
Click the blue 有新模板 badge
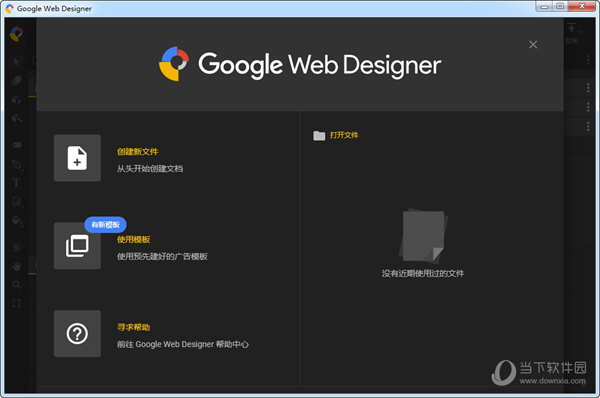(x=105, y=225)
